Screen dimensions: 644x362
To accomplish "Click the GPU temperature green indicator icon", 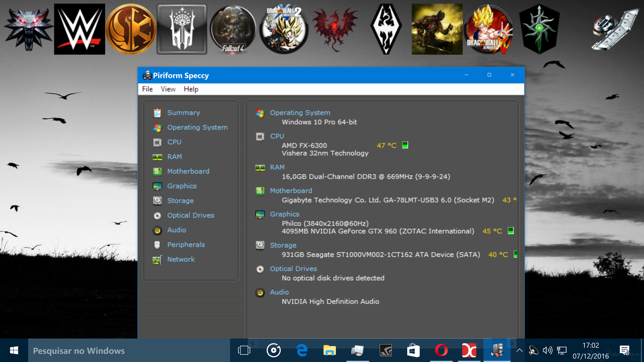I will coord(511,231).
